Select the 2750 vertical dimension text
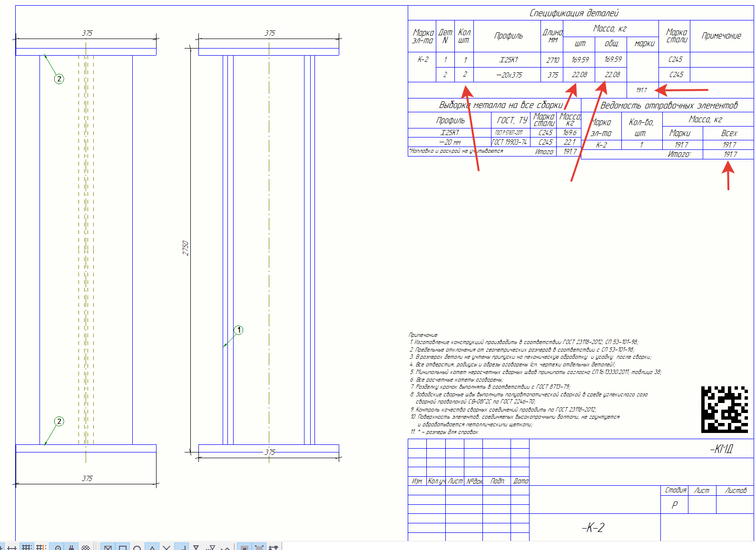 coord(186,248)
